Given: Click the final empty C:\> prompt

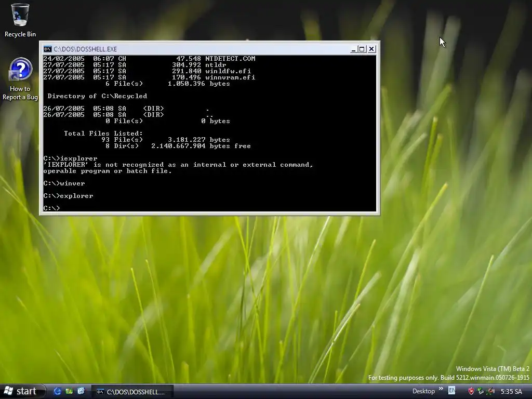Looking at the screenshot, I should 51,208.
